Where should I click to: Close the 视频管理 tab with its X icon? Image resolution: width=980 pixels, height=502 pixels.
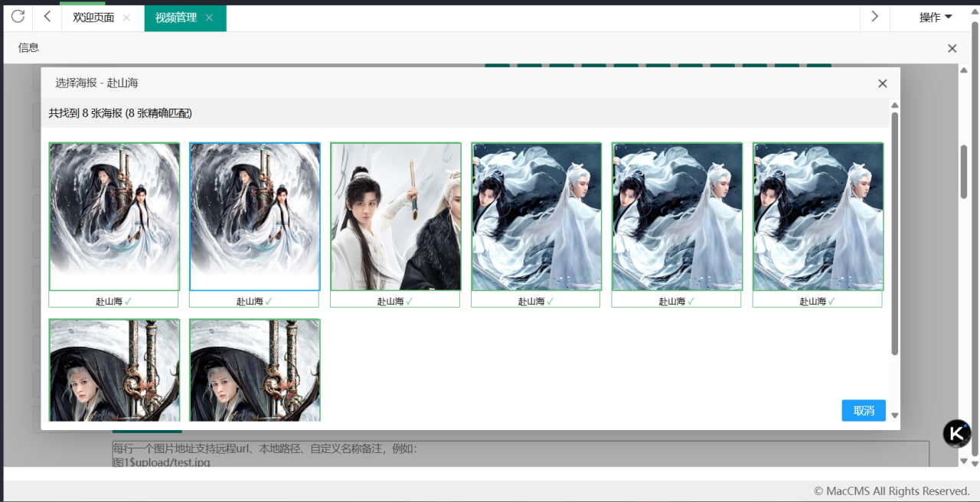[x=209, y=18]
